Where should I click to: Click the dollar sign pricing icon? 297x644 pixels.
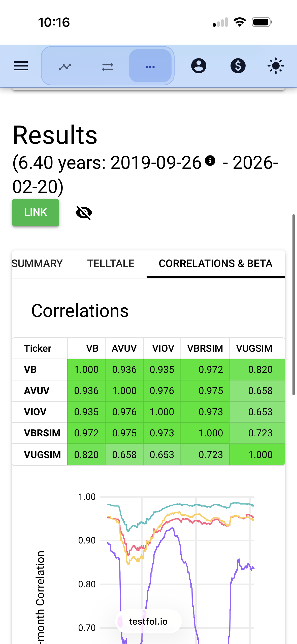pyautogui.click(x=238, y=66)
